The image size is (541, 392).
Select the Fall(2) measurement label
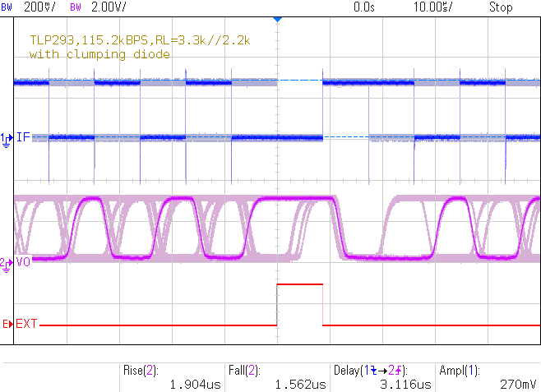click(244, 371)
